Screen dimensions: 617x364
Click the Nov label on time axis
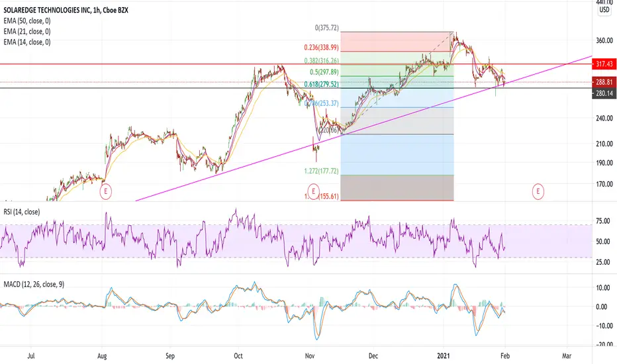(x=310, y=356)
